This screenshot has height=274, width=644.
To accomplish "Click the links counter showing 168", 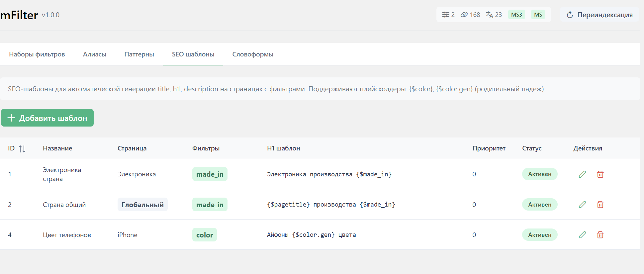I will click(470, 15).
